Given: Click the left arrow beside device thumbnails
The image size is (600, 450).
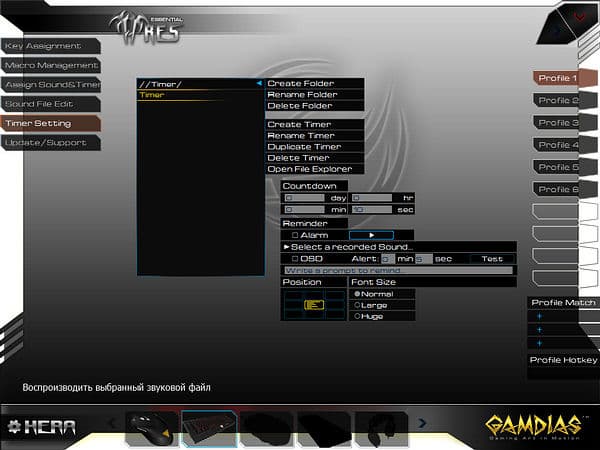Looking at the screenshot, I should (x=112, y=423).
